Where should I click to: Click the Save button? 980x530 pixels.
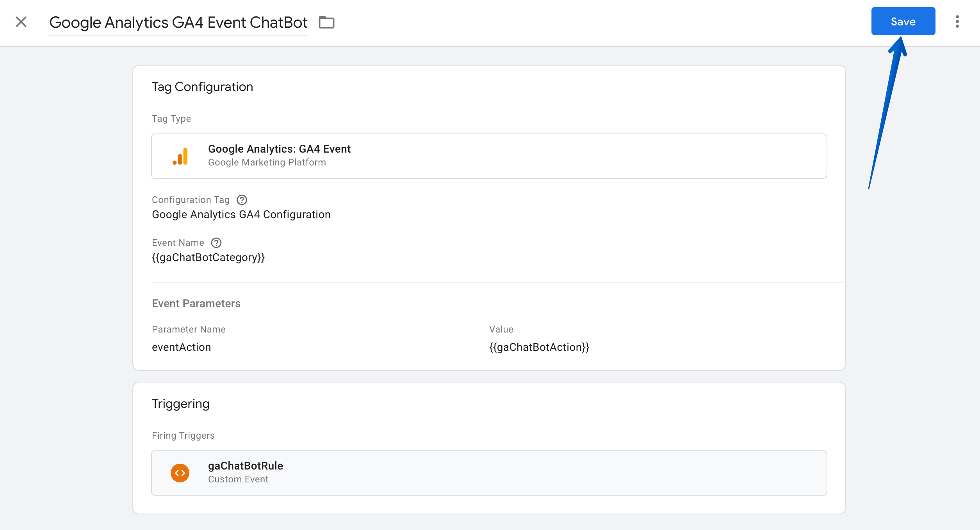903,21
